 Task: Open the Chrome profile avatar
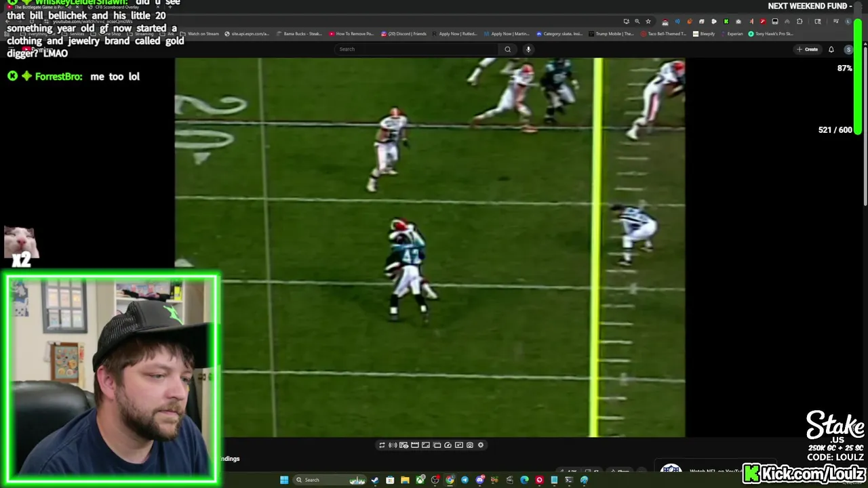848,21
